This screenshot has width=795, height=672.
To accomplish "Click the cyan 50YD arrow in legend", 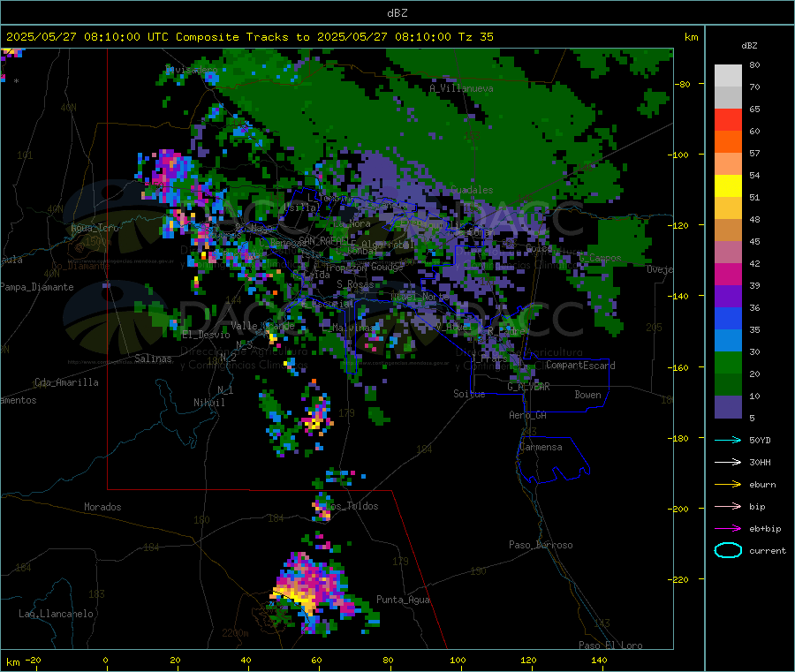I will coord(728,440).
